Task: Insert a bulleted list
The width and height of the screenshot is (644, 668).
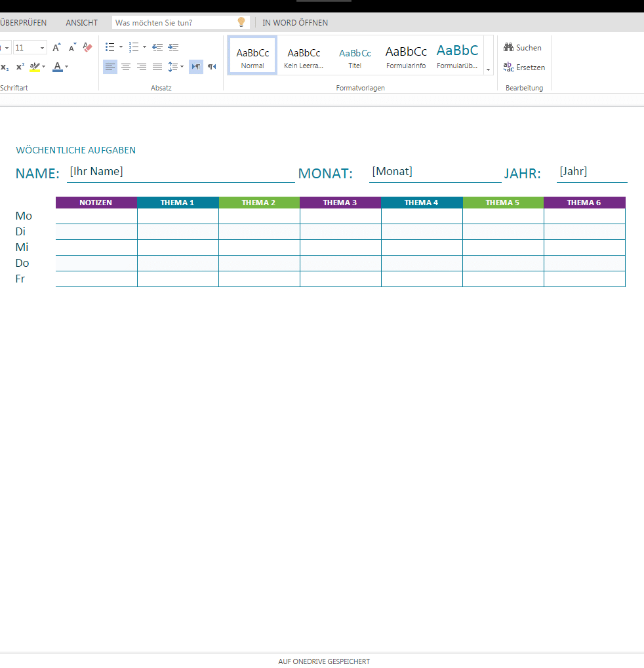Action: pos(110,47)
